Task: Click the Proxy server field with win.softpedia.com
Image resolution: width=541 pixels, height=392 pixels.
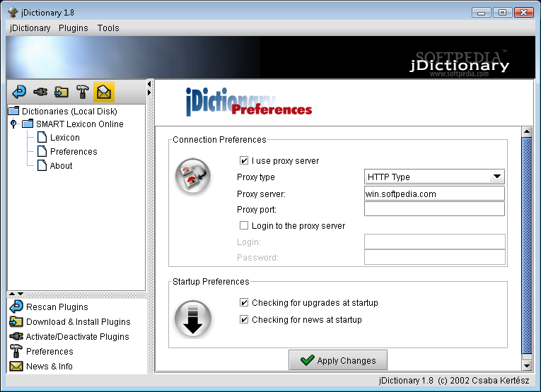Action: pyautogui.click(x=434, y=194)
